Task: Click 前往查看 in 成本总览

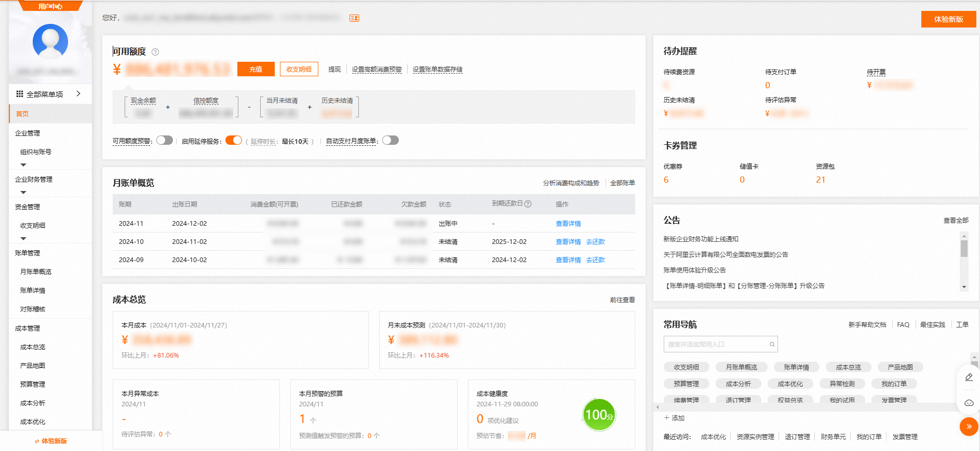Action: (622, 300)
